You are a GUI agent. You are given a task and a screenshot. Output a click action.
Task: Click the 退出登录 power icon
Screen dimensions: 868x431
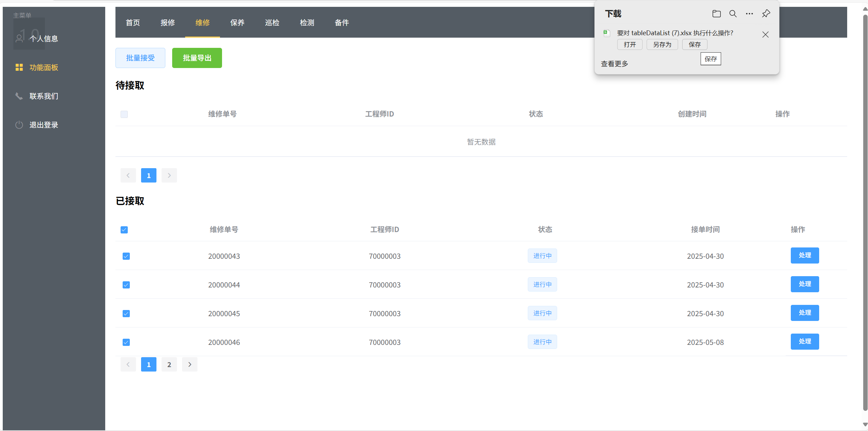click(x=19, y=125)
